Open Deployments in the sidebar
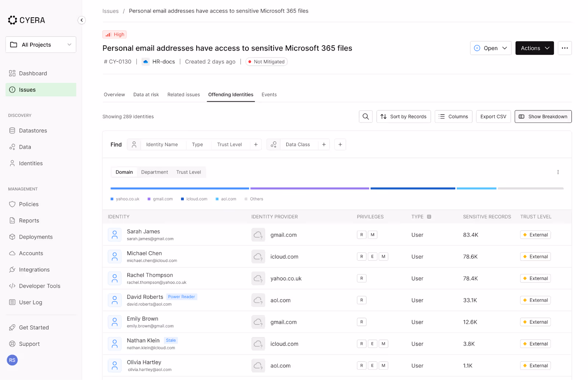588x380 pixels. (x=41, y=237)
